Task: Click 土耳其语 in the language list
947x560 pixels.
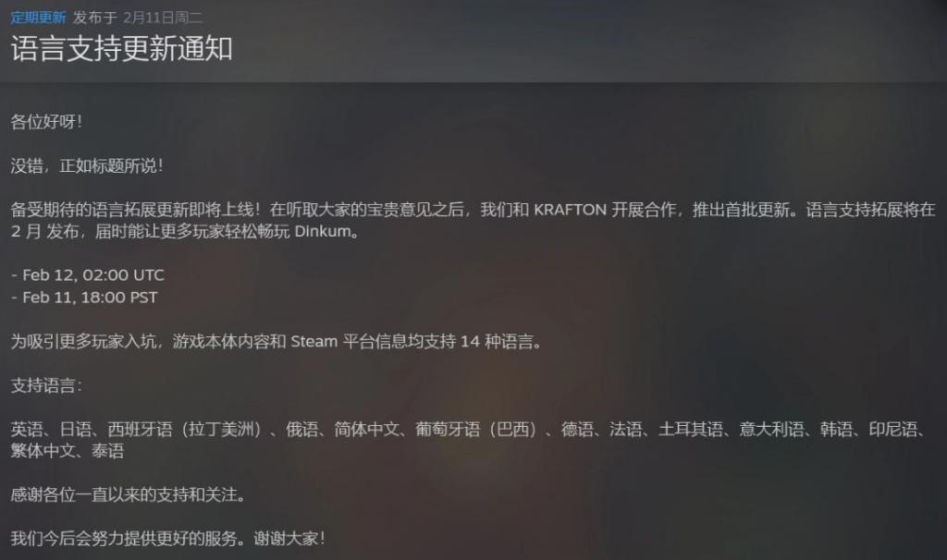Action: (691, 430)
